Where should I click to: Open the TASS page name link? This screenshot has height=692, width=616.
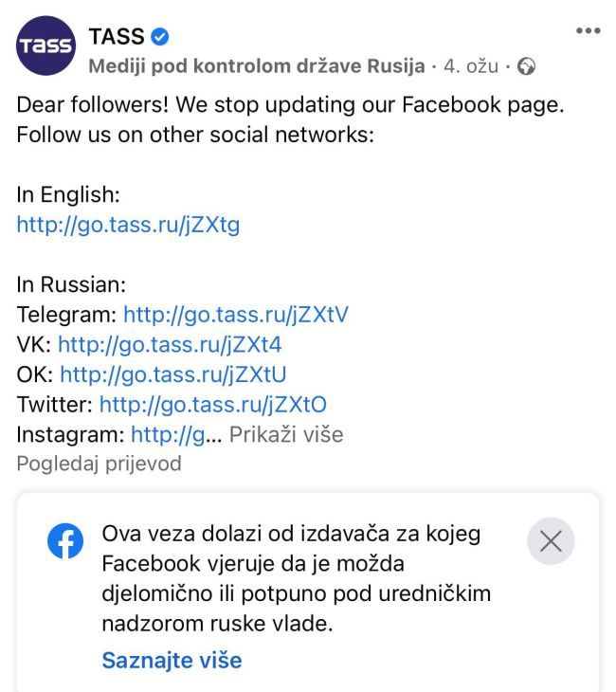[117, 37]
